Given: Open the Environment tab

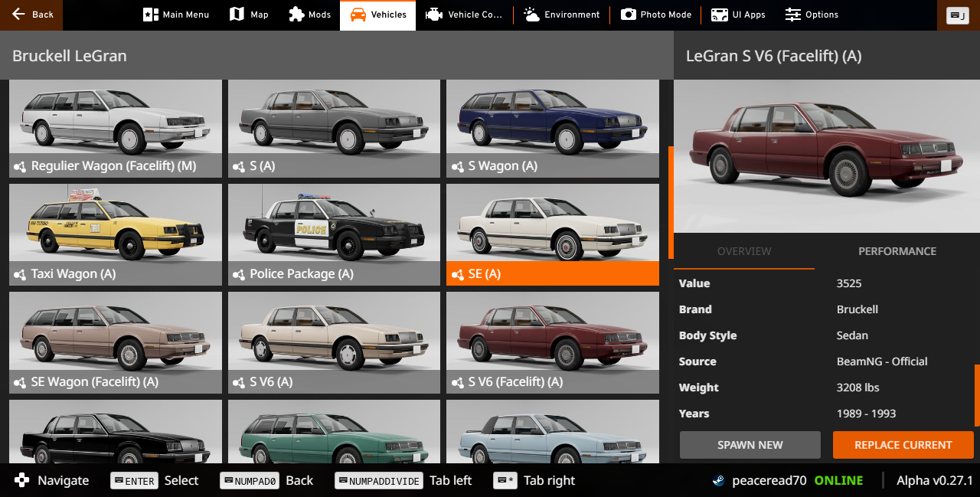Looking at the screenshot, I should point(561,15).
